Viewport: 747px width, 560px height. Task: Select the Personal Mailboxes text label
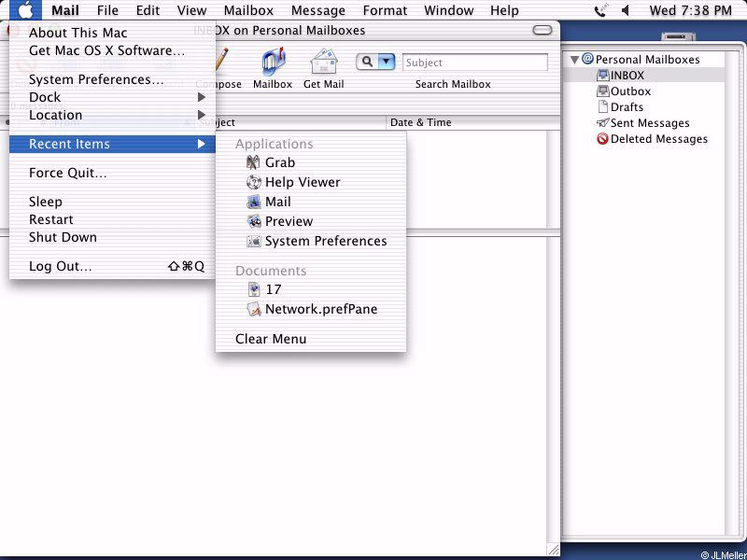[647, 60]
